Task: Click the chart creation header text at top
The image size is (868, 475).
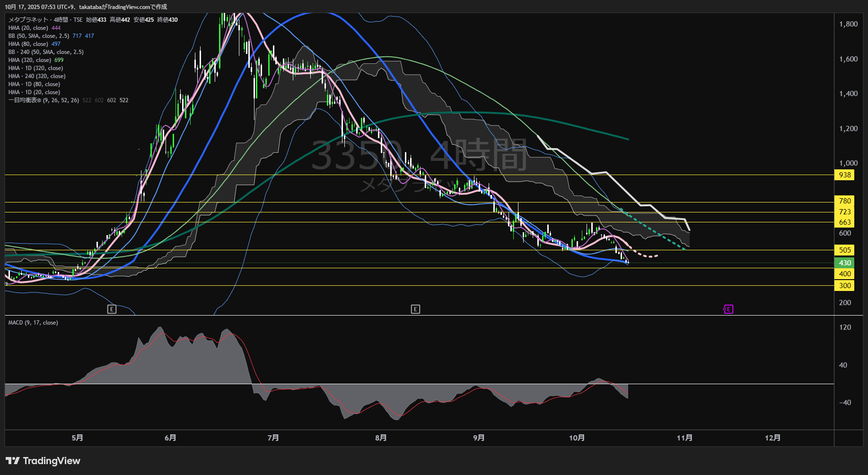Action: point(86,7)
